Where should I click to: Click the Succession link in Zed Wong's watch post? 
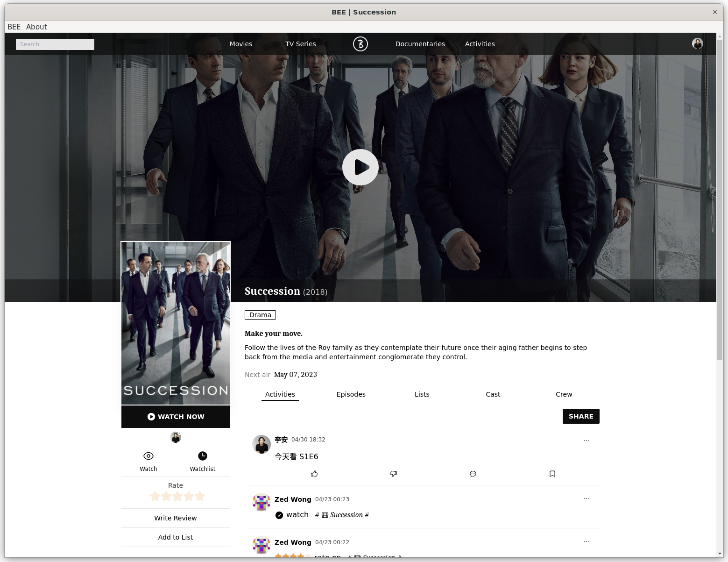[x=346, y=515]
